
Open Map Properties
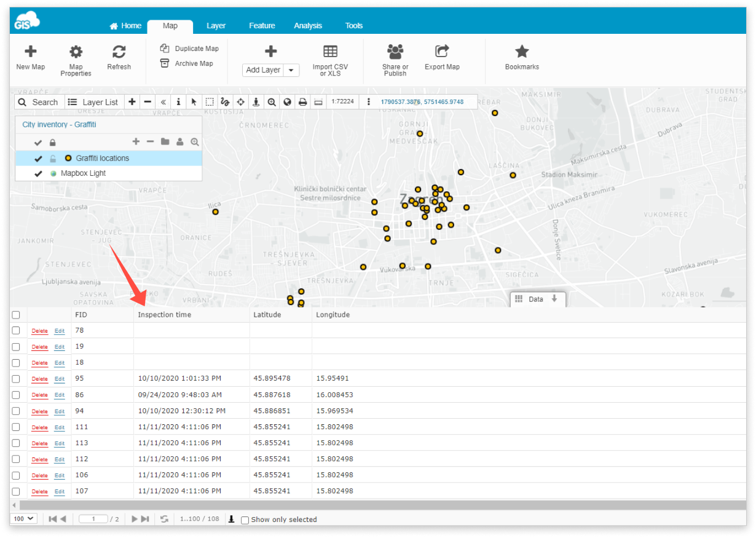click(75, 59)
